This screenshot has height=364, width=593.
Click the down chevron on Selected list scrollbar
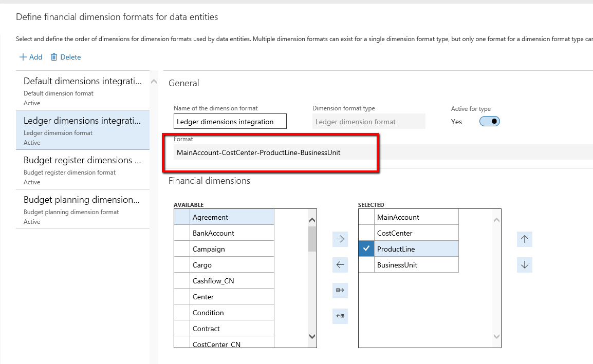pyautogui.click(x=496, y=336)
